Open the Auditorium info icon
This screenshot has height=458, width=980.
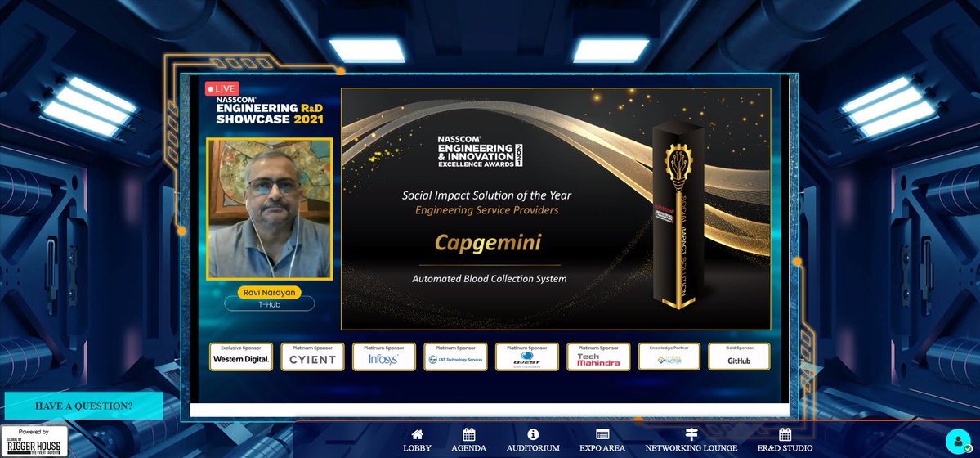coord(532,434)
